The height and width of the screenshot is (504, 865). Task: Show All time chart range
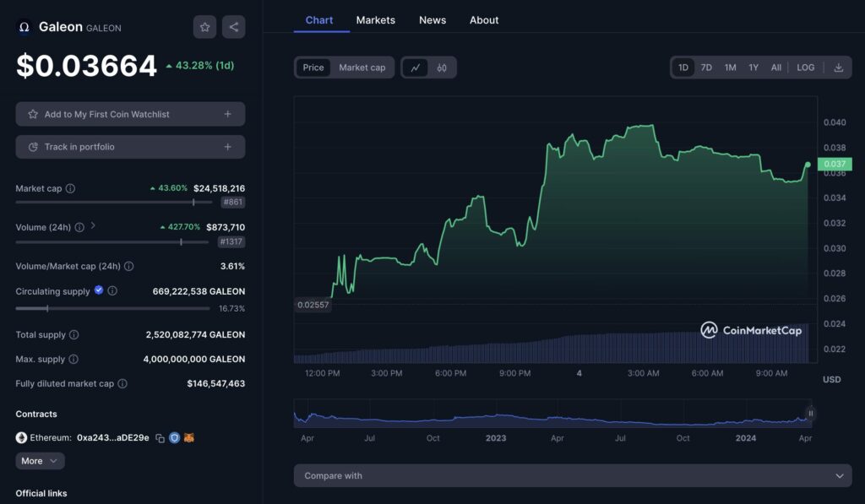[x=776, y=68]
